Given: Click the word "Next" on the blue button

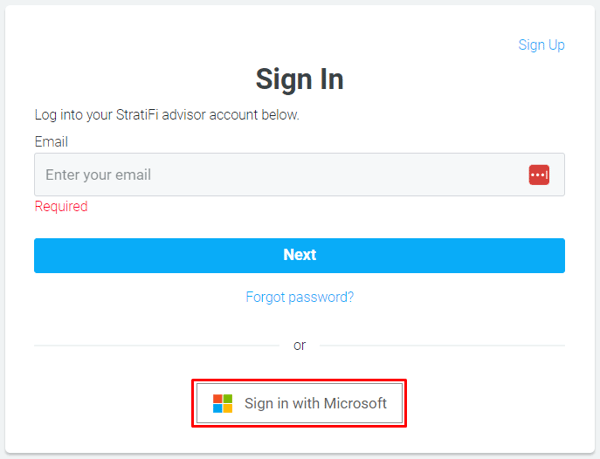Looking at the screenshot, I should tap(300, 255).
